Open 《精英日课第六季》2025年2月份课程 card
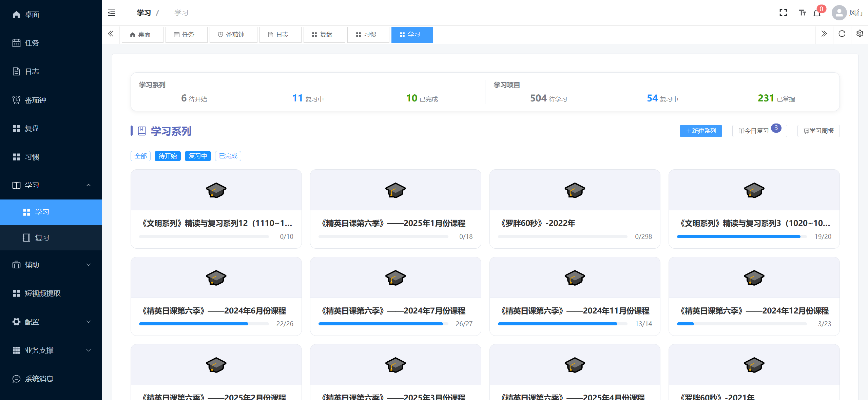868x400 pixels. tap(216, 372)
